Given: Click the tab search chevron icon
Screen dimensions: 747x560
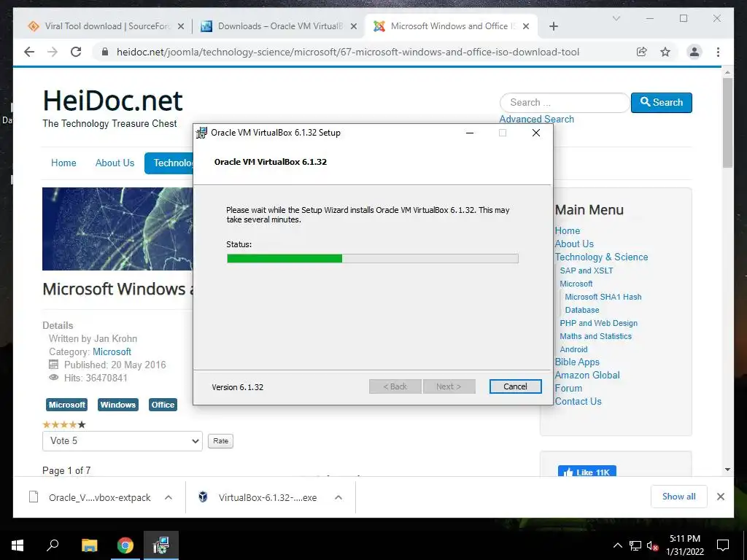Looking at the screenshot, I should 616,18.
